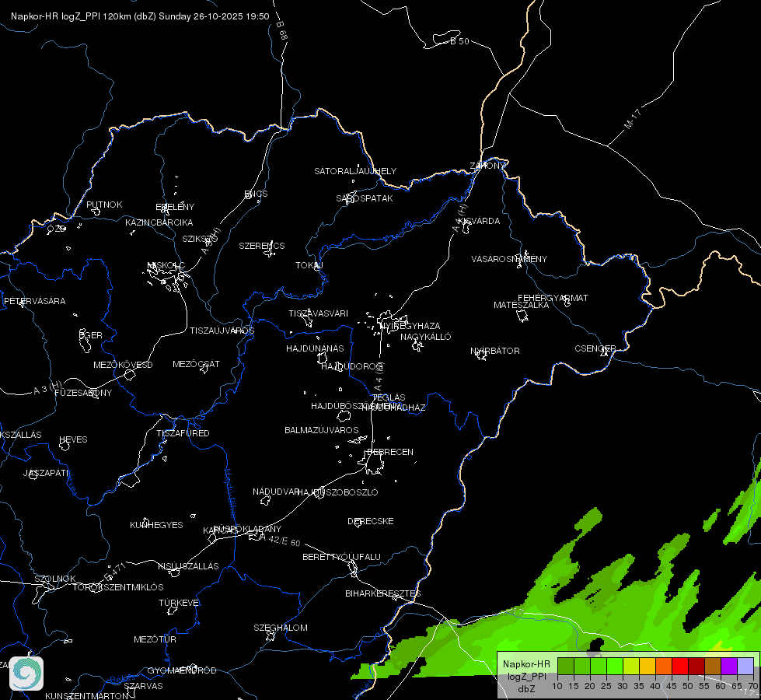The image size is (761, 700).
Task: Click the purple 60 dBZ legend swatch
Action: (x=729, y=667)
